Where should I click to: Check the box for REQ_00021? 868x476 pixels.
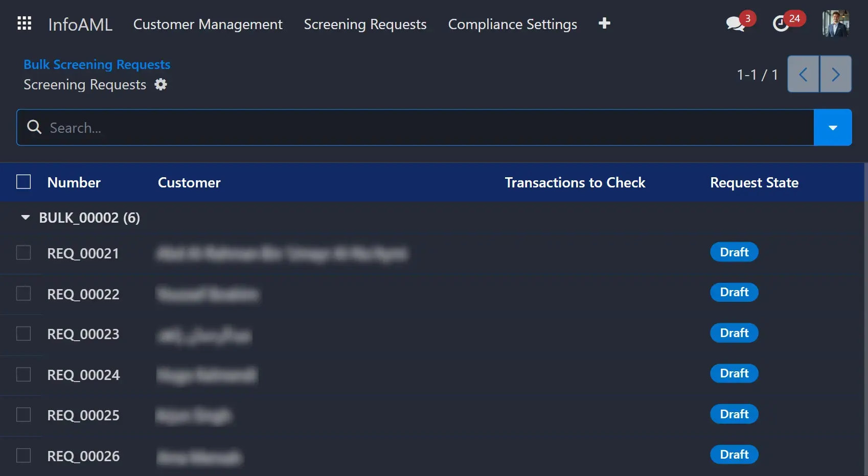tap(24, 252)
